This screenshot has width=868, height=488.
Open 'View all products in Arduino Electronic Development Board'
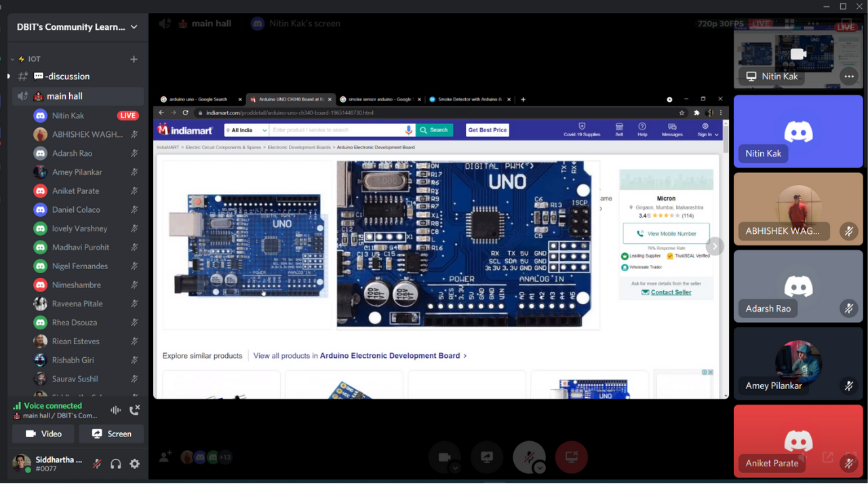(x=360, y=356)
